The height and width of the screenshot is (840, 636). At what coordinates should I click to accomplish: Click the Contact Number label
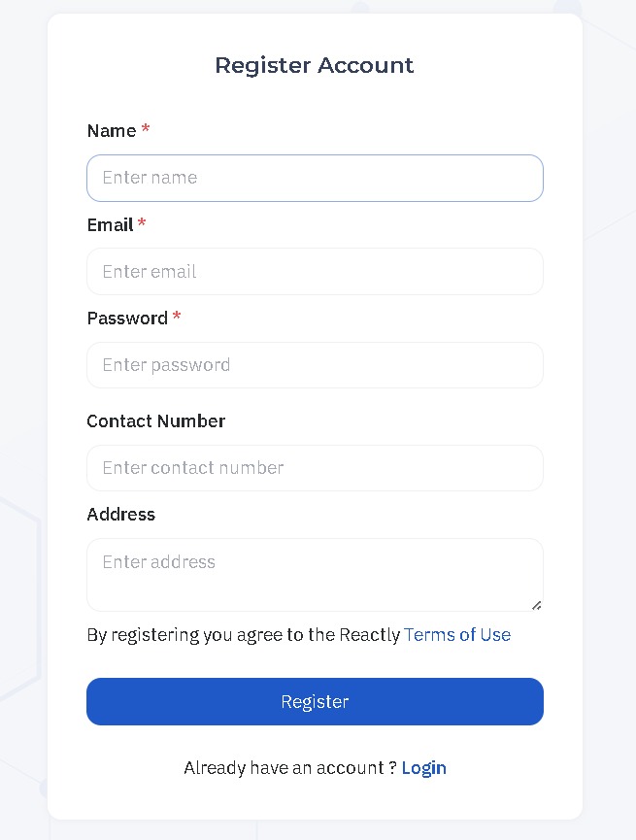pos(156,421)
